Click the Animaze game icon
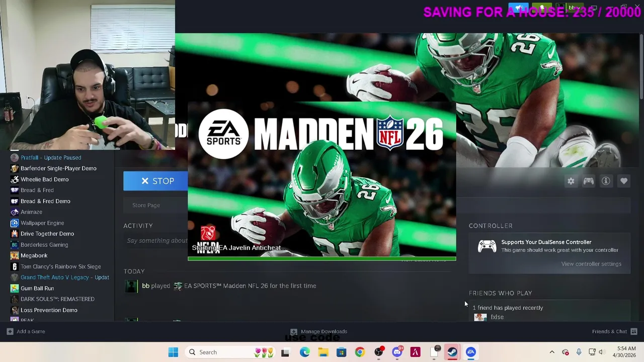The image size is (644, 362). point(14,212)
